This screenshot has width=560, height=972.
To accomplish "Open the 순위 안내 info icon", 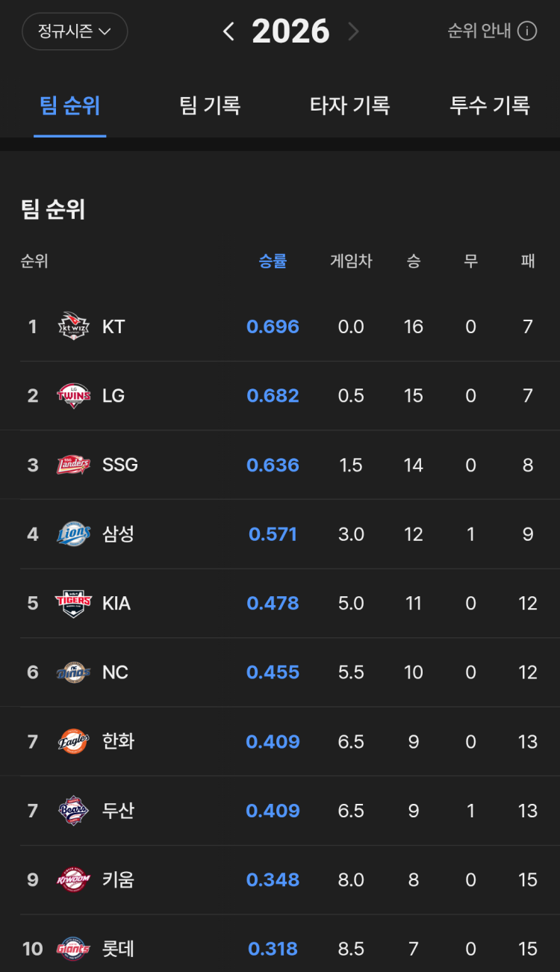I will pos(527,31).
